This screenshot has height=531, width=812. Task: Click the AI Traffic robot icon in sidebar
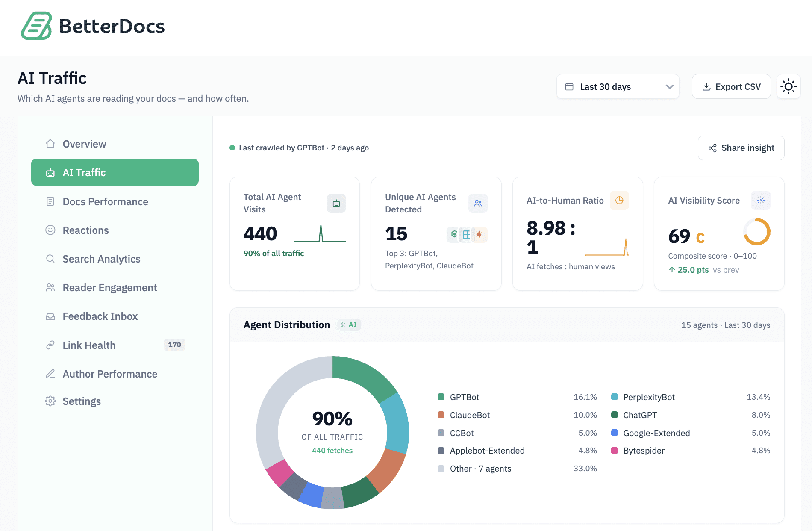coord(50,173)
